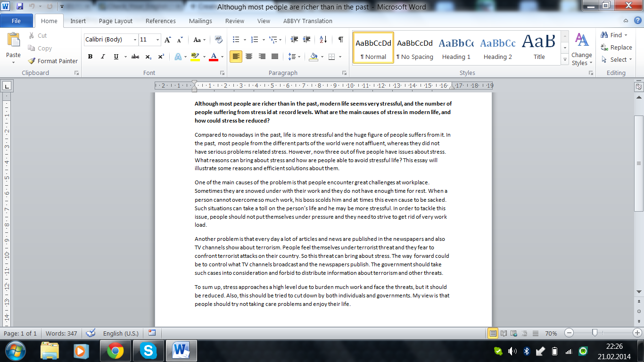Switch to the References tab
This screenshot has width=644, height=362.
click(161, 21)
